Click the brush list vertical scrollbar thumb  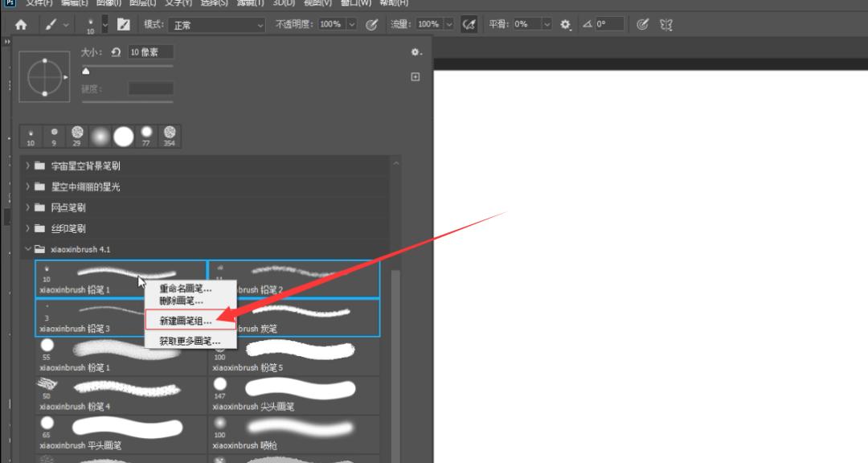pos(395,366)
